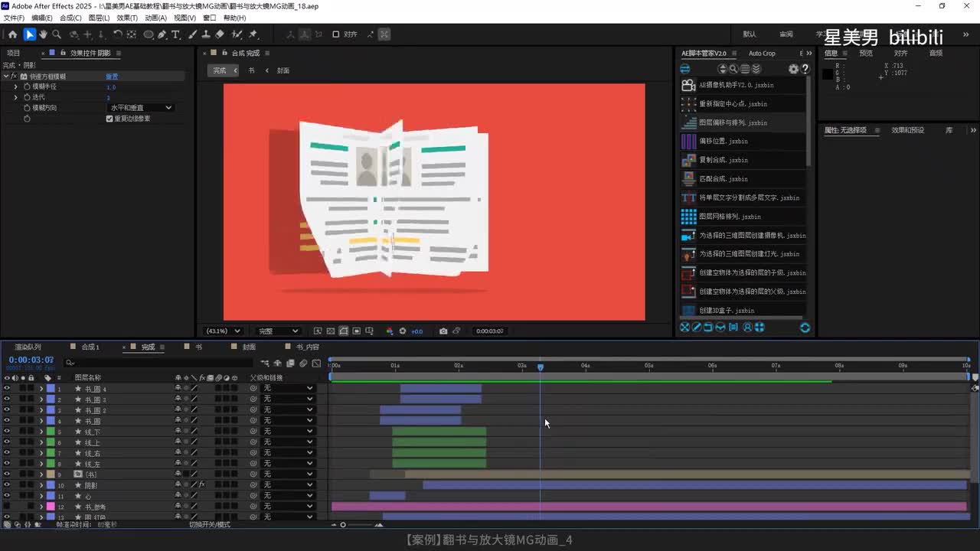Image resolution: width=980 pixels, height=551 pixels.
Task: Select the Brush tool
Action: [193, 34]
